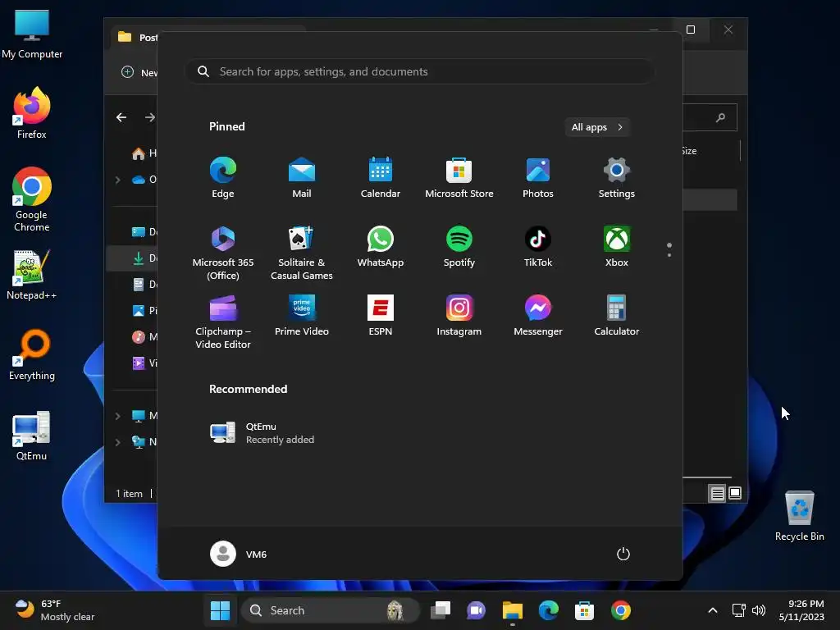Image resolution: width=840 pixels, height=630 pixels.
Task: Select the Google Chrome desktop shortcut
Action: tap(32, 199)
